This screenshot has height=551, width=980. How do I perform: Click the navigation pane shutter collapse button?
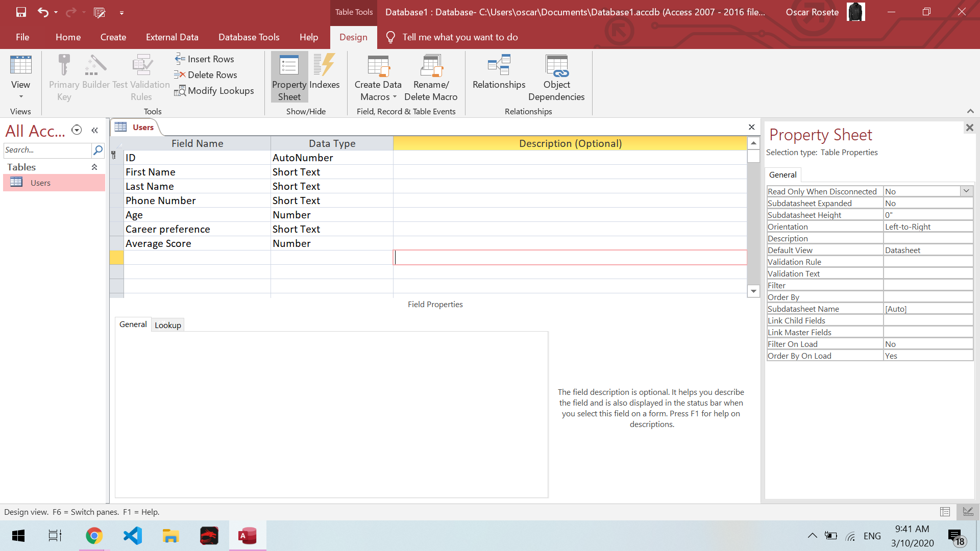pyautogui.click(x=95, y=131)
